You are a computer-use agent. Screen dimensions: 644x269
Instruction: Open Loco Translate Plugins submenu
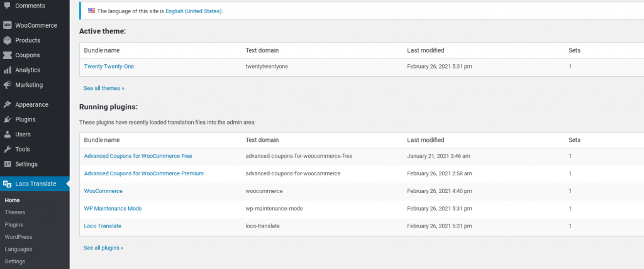click(14, 224)
